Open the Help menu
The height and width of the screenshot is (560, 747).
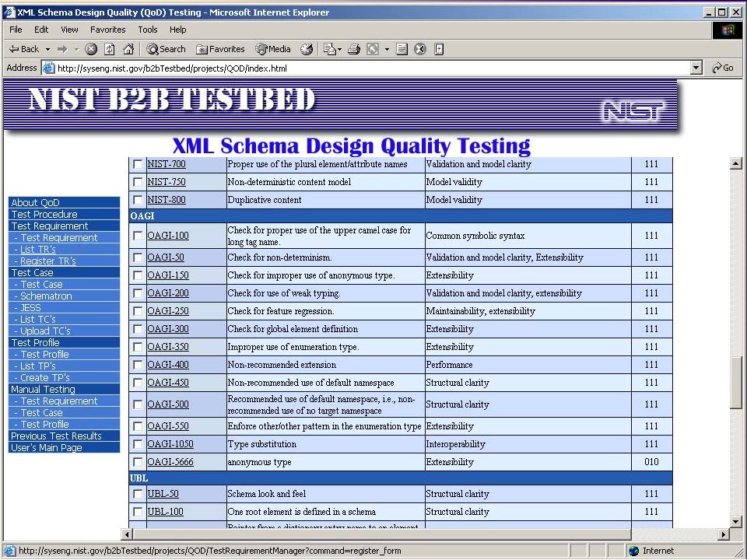pyautogui.click(x=177, y=30)
